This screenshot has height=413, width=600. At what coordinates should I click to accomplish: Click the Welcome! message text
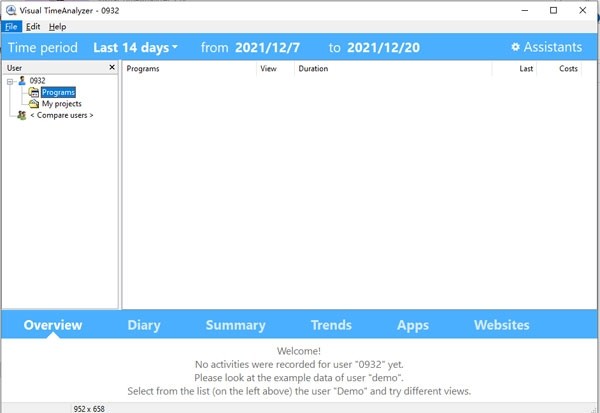(299, 351)
